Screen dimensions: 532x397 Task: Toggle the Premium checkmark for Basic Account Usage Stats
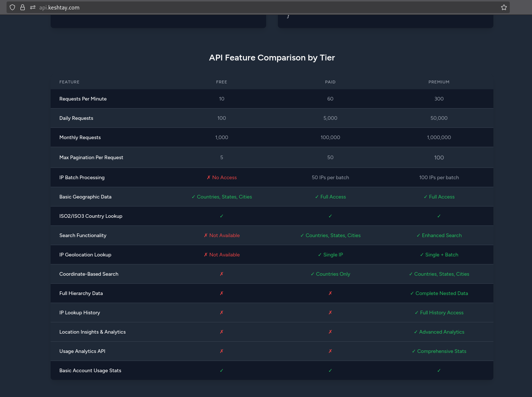(x=439, y=370)
